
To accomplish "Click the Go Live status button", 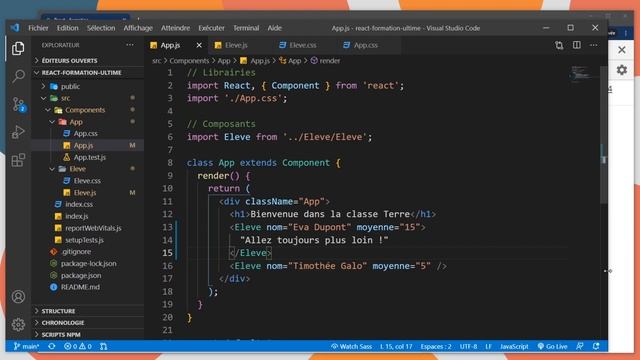I will (552, 347).
